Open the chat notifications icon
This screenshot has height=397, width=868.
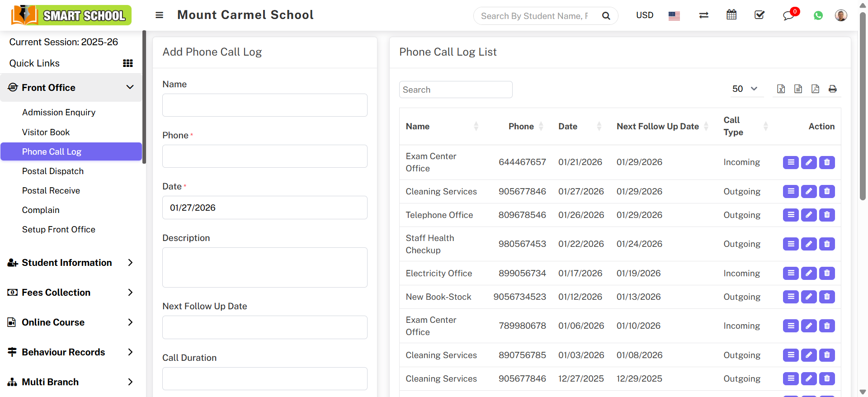pos(788,15)
